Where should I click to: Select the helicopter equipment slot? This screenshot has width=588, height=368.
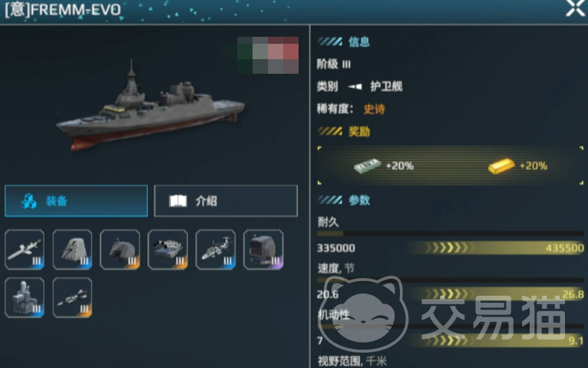pyautogui.click(x=216, y=250)
